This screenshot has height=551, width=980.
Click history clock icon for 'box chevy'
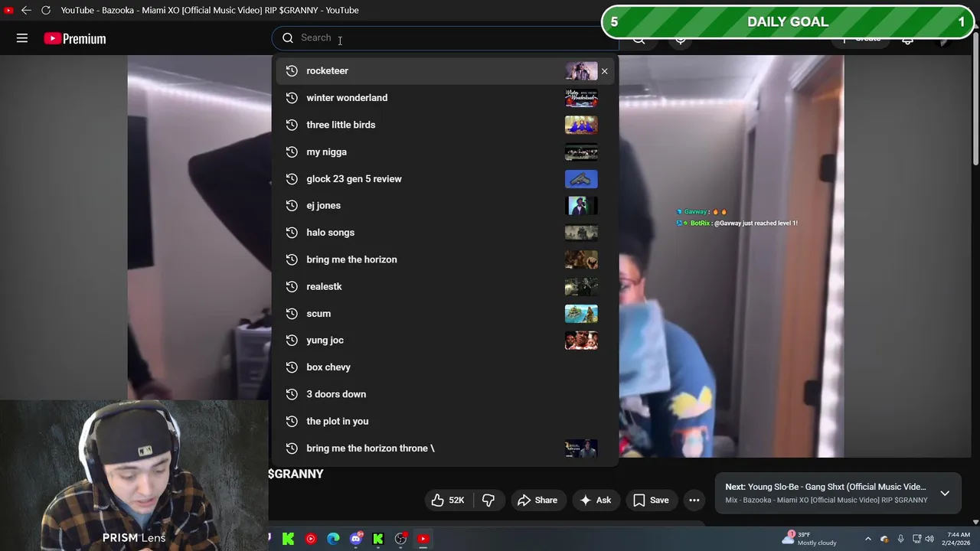click(x=291, y=367)
